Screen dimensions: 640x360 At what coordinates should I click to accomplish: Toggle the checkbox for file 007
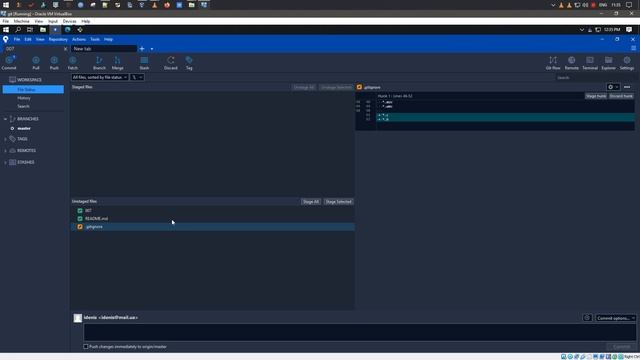tap(80, 211)
